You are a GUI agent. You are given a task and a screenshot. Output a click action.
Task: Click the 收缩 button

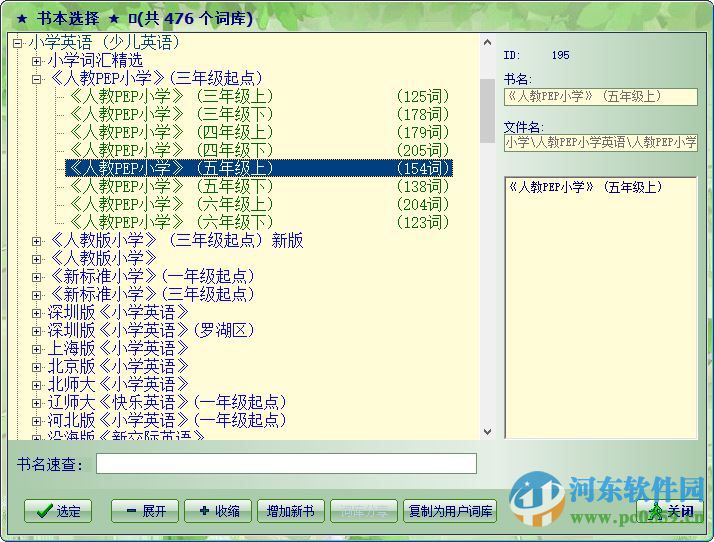[218, 511]
